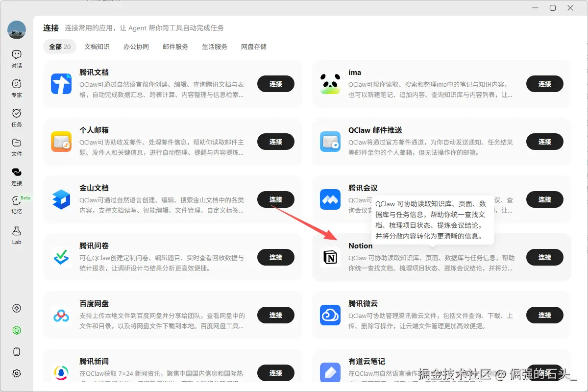
Task: Switch to the 网盘存储 tab
Action: click(254, 47)
